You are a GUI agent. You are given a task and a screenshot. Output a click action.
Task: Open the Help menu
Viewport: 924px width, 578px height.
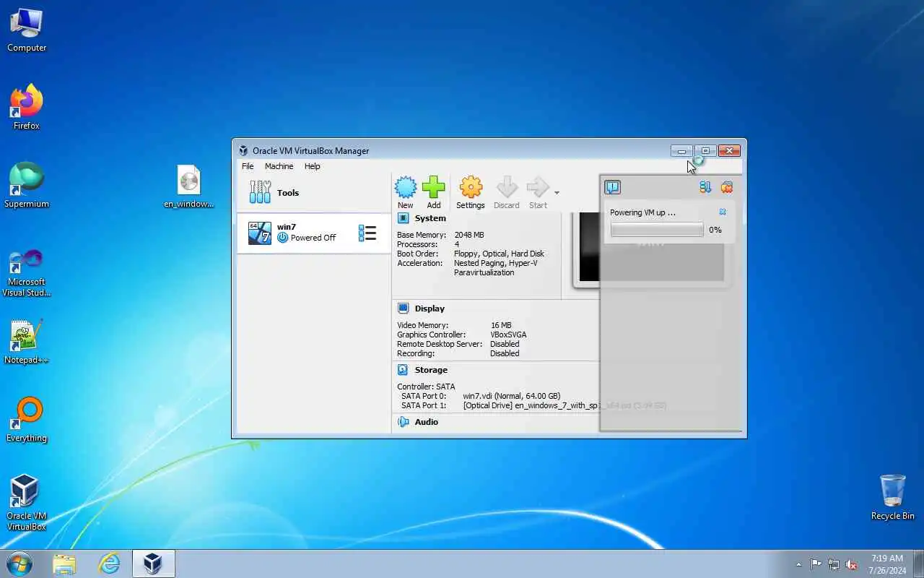click(x=312, y=166)
